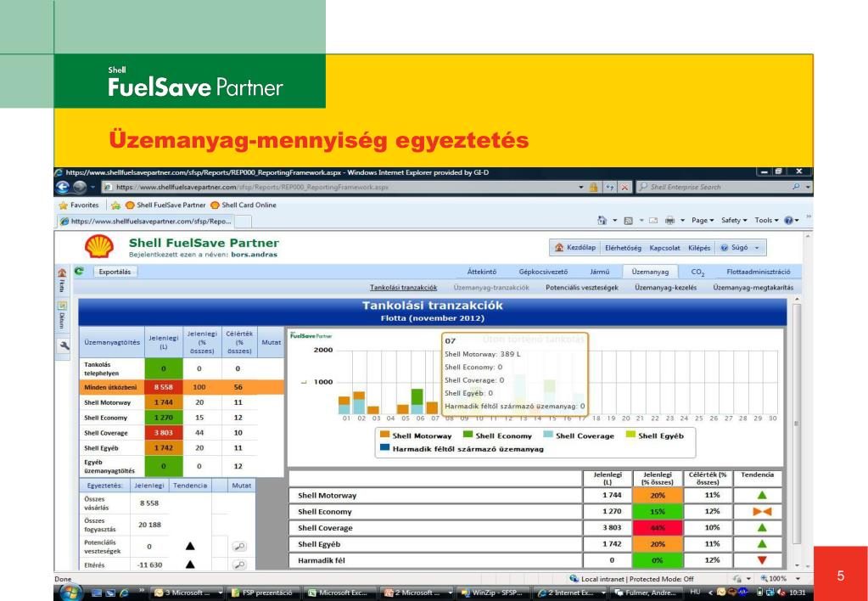
Task: Click the IE Home toolbar icon
Action: click(x=602, y=221)
